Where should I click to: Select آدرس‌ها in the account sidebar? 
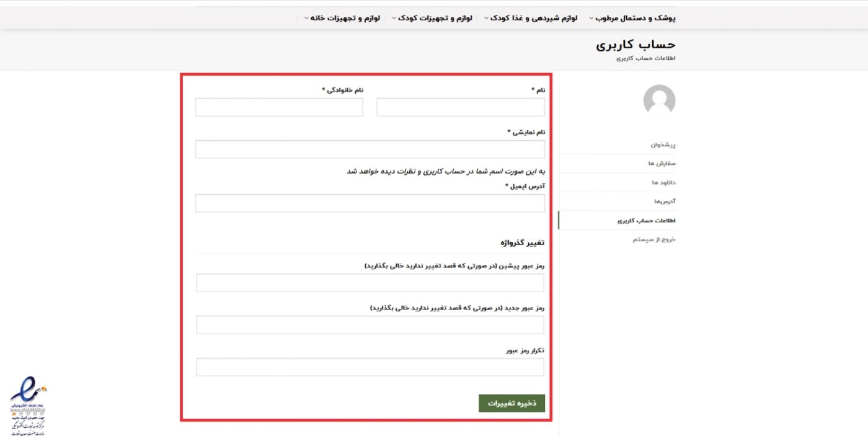click(664, 202)
